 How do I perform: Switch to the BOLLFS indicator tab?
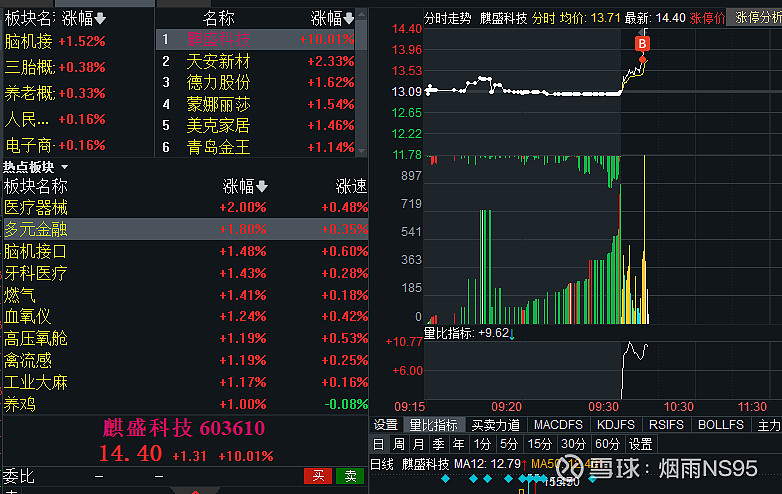click(721, 425)
